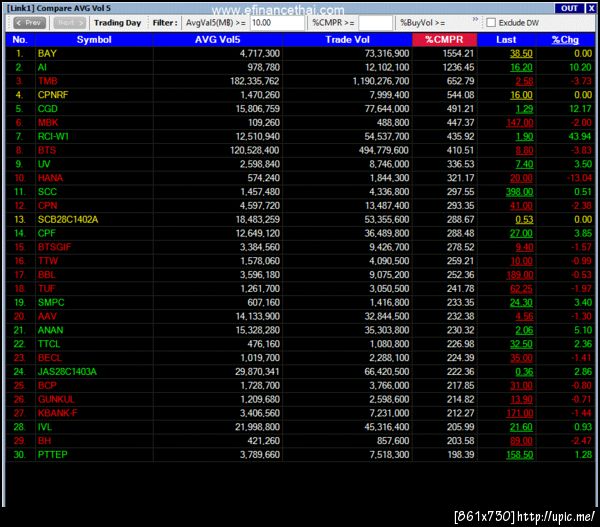Image resolution: width=600 pixels, height=527 pixels.
Task: Select the AI symbol row
Action: tap(300, 67)
